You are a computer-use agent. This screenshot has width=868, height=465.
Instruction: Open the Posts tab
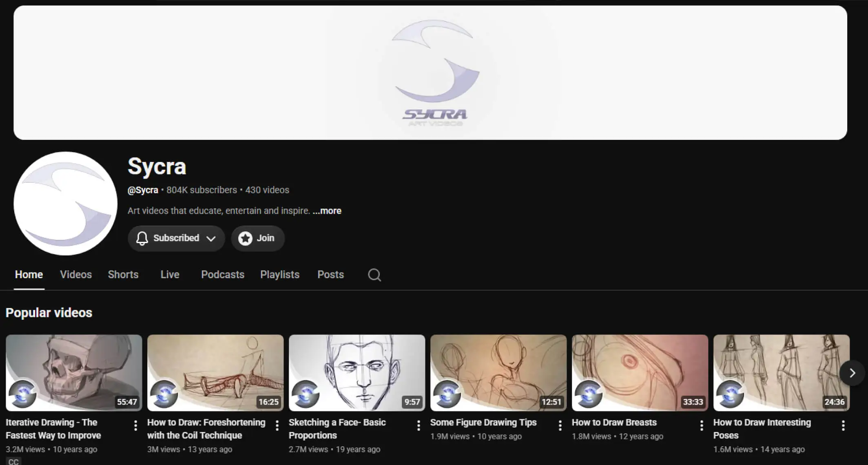coord(331,275)
